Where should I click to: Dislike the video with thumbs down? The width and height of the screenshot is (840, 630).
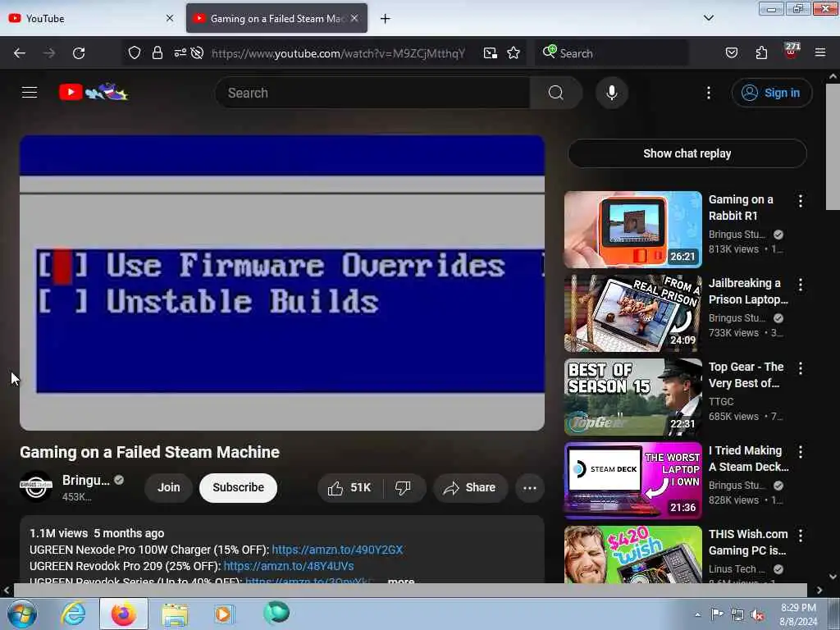point(403,487)
